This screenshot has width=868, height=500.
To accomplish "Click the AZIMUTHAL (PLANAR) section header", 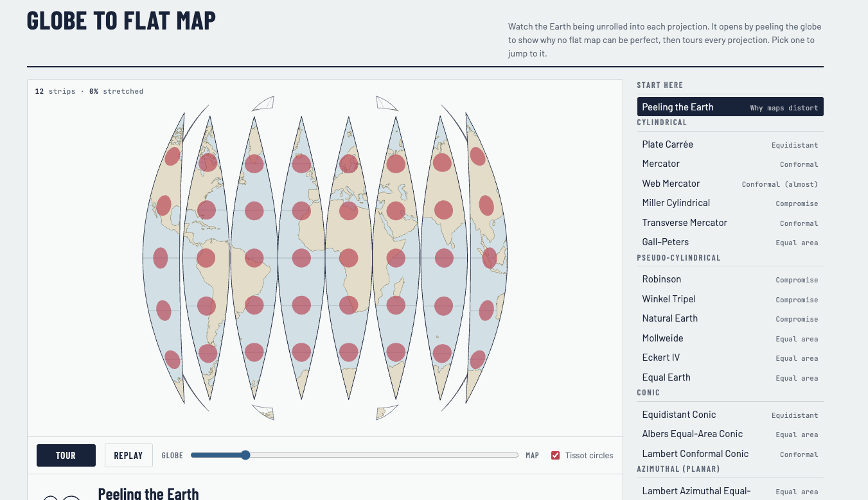I will [x=678, y=469].
